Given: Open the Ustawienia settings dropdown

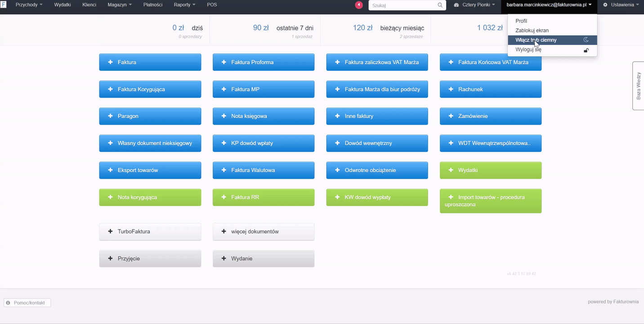Looking at the screenshot, I should (x=621, y=5).
